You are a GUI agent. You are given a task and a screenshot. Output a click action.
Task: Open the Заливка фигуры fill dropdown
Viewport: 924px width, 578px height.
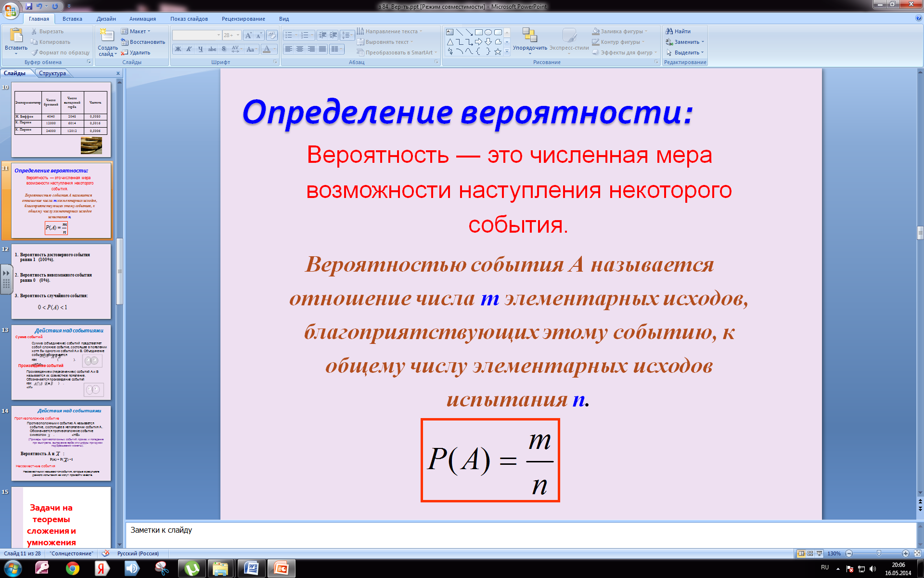[621, 31]
